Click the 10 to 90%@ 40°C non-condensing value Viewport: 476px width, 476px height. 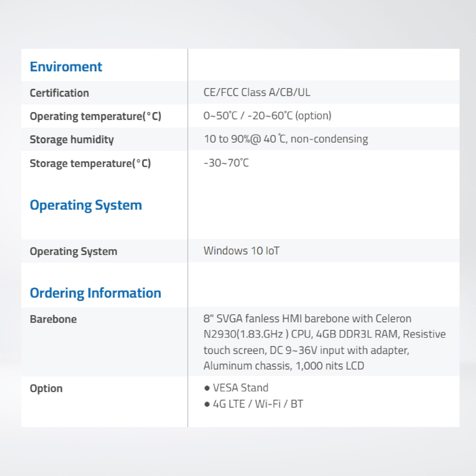(286, 139)
